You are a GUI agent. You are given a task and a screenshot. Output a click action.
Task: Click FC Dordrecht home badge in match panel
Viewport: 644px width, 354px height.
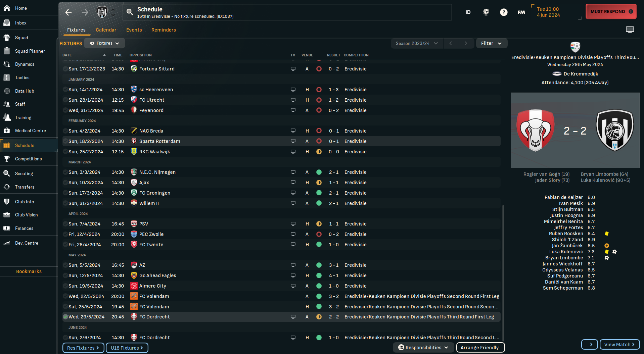[535, 130]
